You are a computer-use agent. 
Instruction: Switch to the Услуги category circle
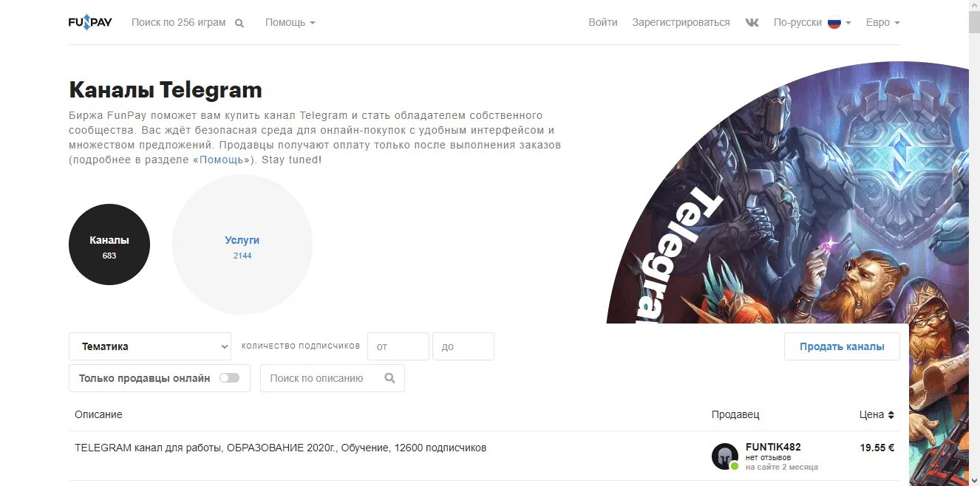click(x=242, y=244)
